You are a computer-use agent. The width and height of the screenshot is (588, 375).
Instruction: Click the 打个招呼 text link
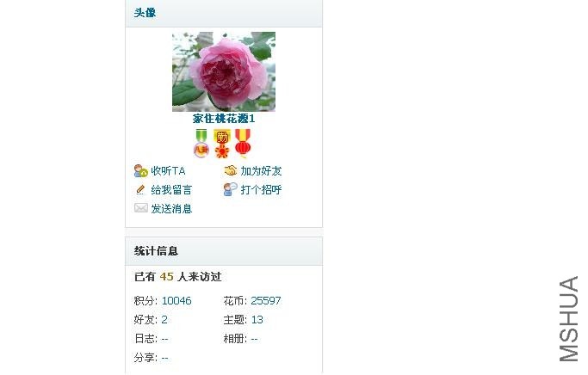tap(261, 190)
